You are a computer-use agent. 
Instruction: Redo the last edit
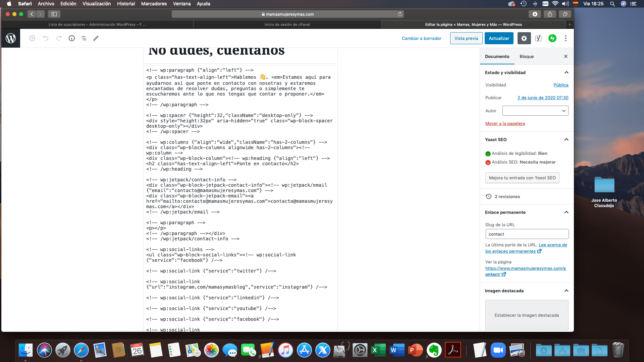click(59, 38)
